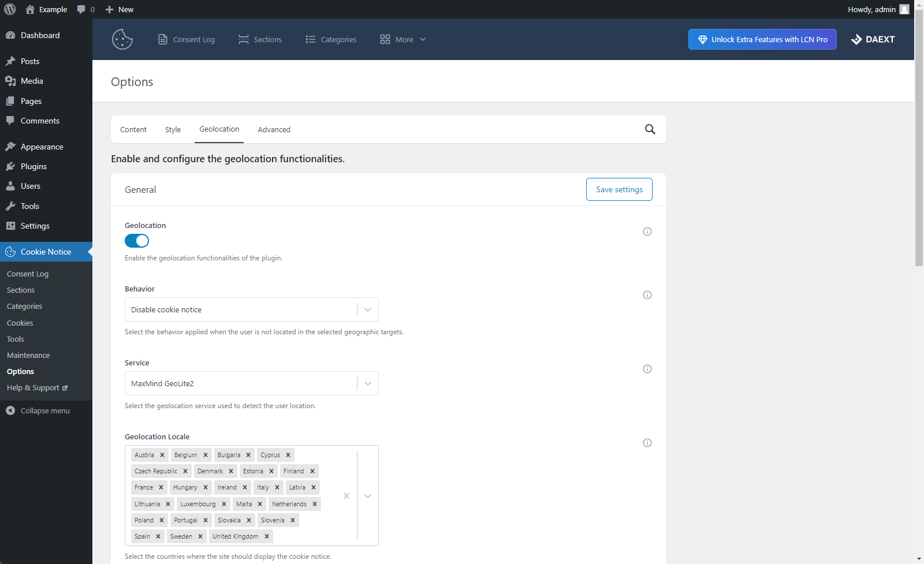Open the Maintenance submenu link
Screen dimensions: 924x564
point(28,355)
